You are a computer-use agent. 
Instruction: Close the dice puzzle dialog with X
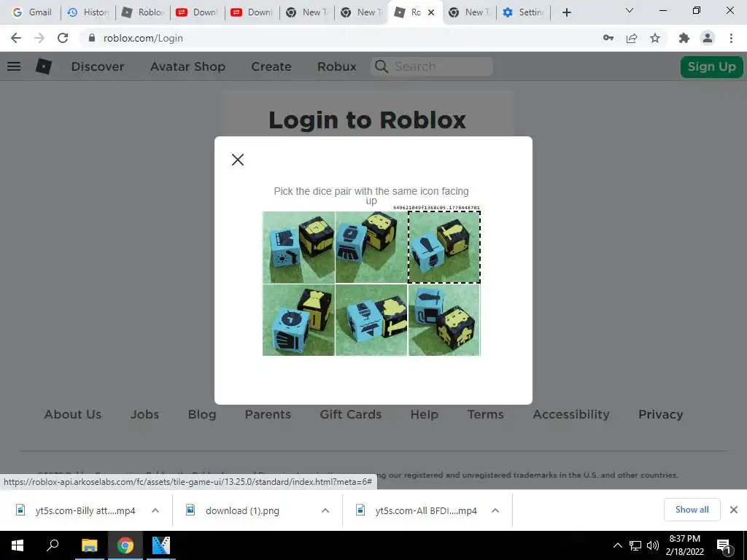pyautogui.click(x=238, y=160)
